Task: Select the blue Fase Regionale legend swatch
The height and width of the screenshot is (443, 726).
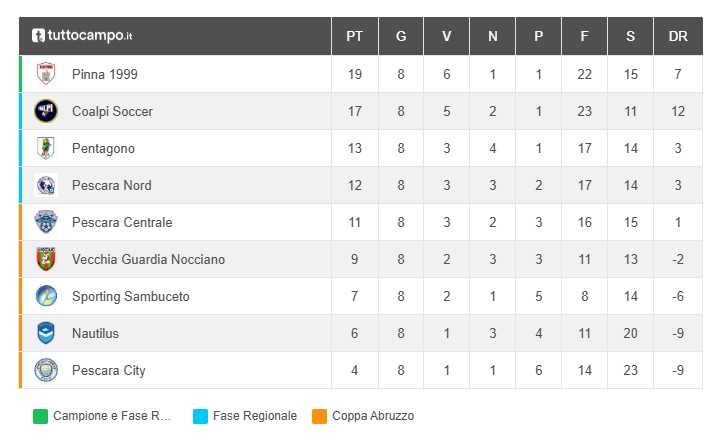Action: point(200,416)
